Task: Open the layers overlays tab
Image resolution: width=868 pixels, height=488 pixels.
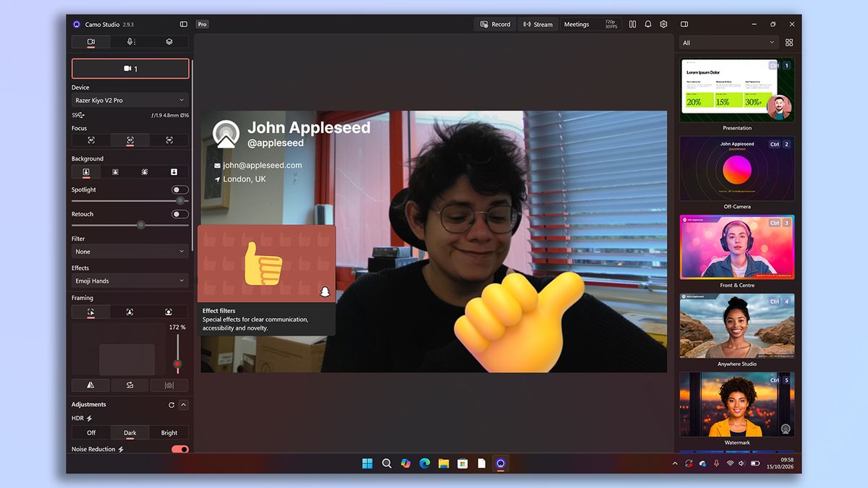Action: click(x=169, y=42)
